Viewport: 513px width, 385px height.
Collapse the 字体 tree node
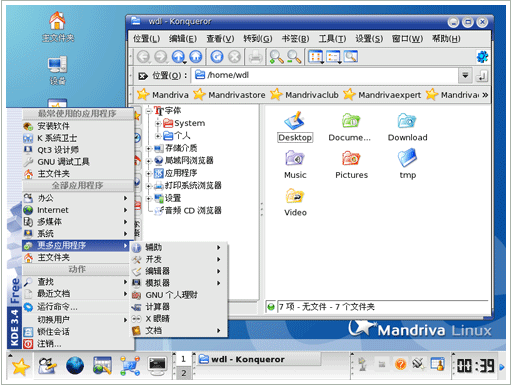149,111
